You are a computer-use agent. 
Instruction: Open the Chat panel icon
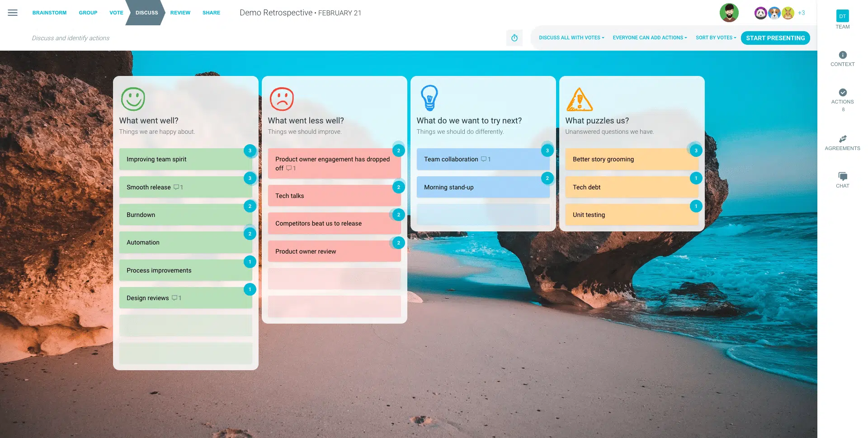[843, 176]
